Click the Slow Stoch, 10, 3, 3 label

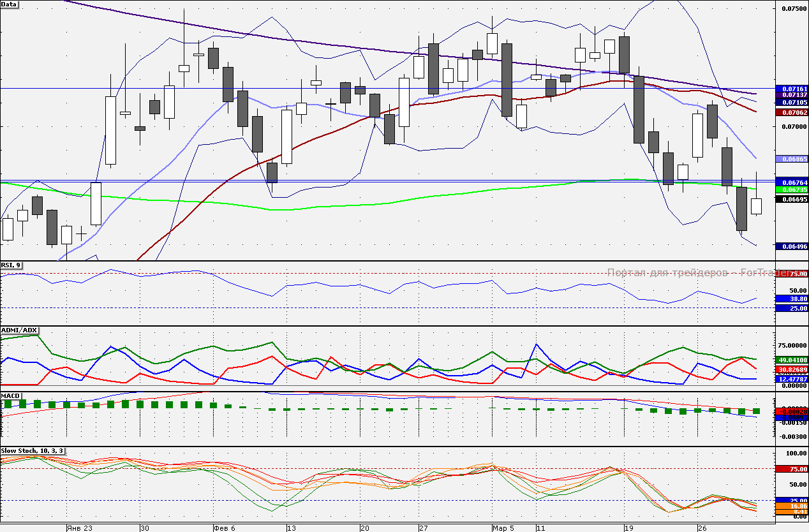tap(33, 450)
